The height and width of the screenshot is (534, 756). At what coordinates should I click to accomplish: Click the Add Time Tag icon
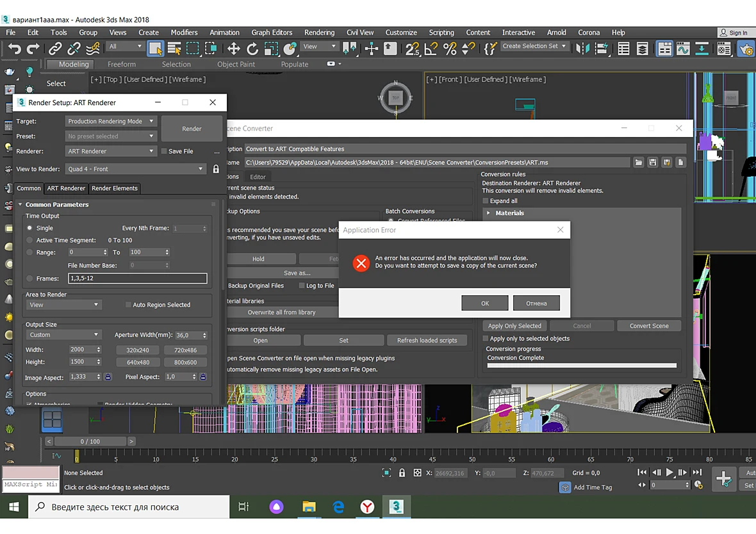(x=564, y=487)
